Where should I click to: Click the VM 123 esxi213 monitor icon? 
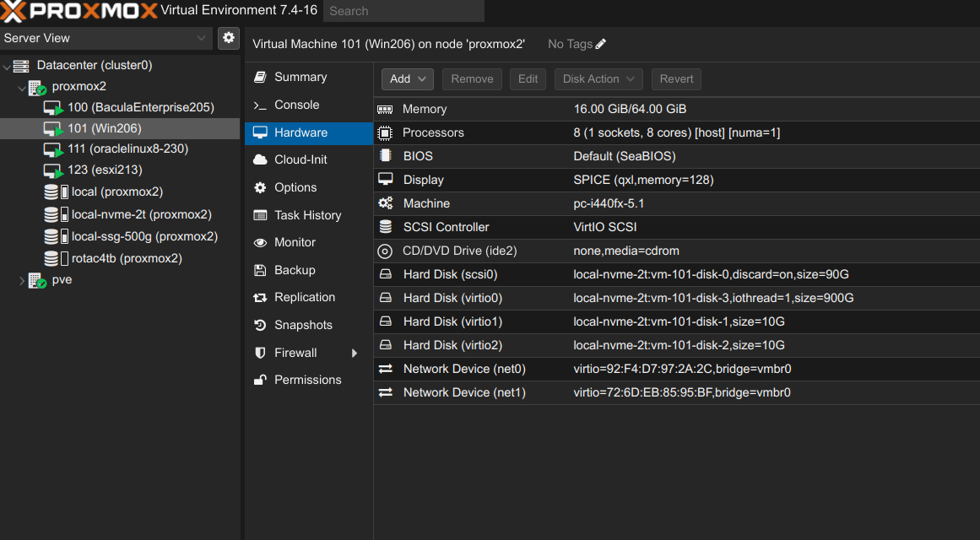pyautogui.click(x=53, y=170)
